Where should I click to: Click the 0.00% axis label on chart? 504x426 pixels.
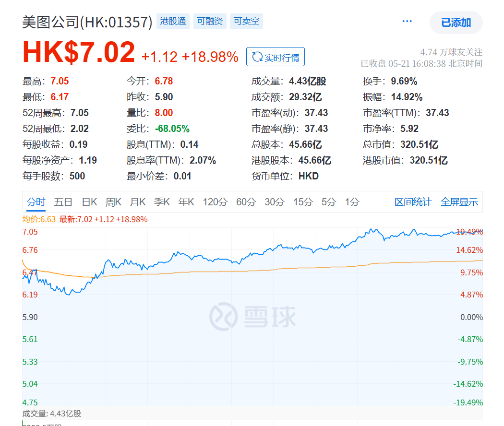click(471, 317)
